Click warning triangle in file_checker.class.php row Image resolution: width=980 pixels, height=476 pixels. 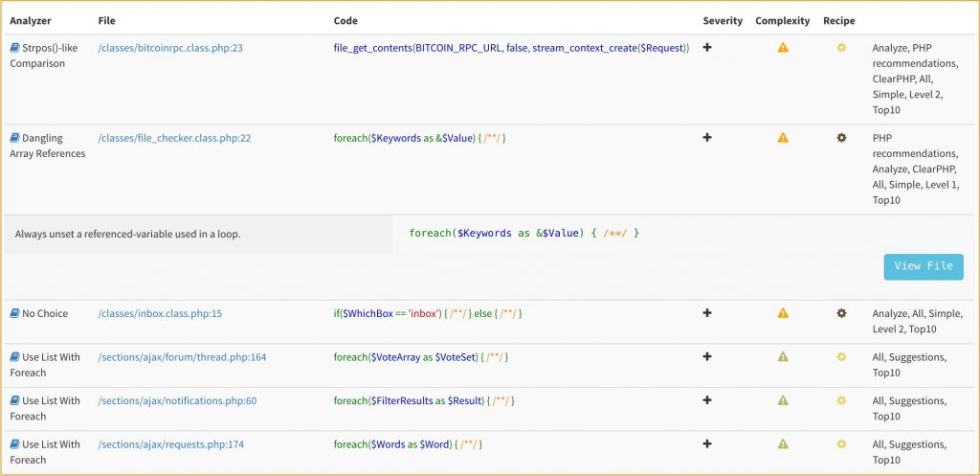[x=783, y=138]
